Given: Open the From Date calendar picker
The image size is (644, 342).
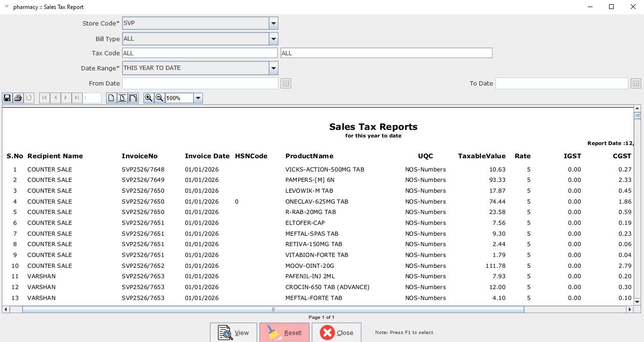Looking at the screenshot, I should click(x=285, y=84).
